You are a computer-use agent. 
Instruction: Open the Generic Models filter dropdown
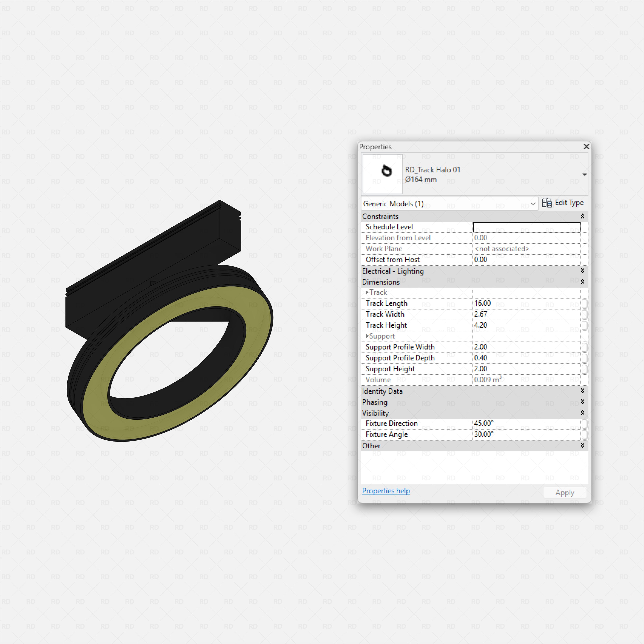point(533,204)
